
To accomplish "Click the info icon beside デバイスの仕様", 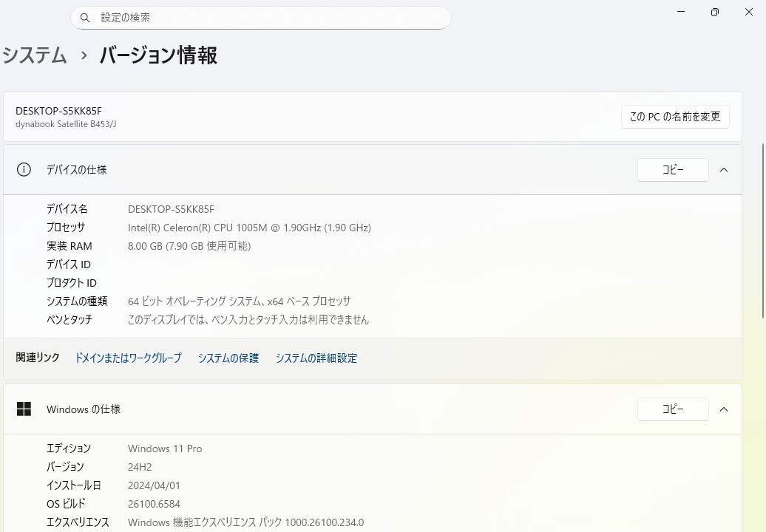I will pyautogui.click(x=24, y=170).
